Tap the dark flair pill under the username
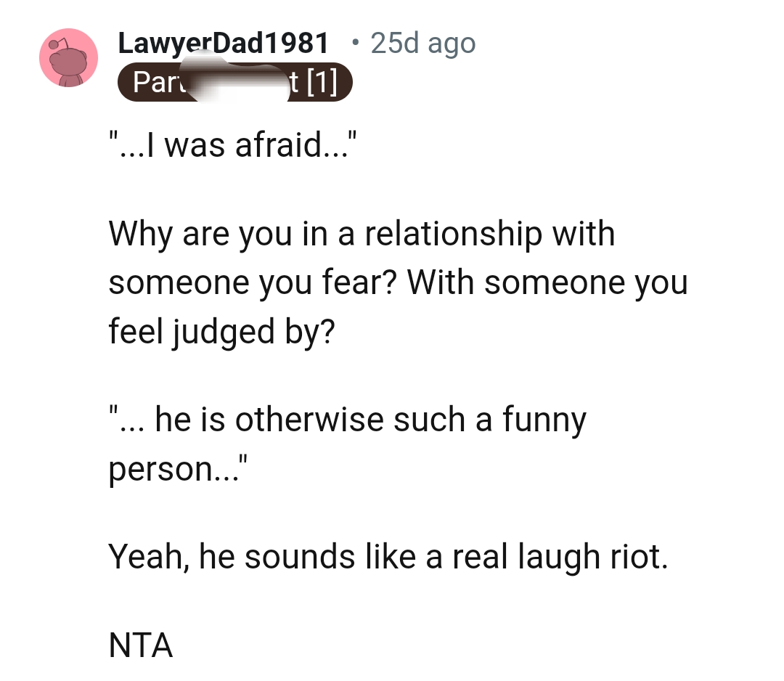This screenshot has width=784, height=681. tap(235, 82)
